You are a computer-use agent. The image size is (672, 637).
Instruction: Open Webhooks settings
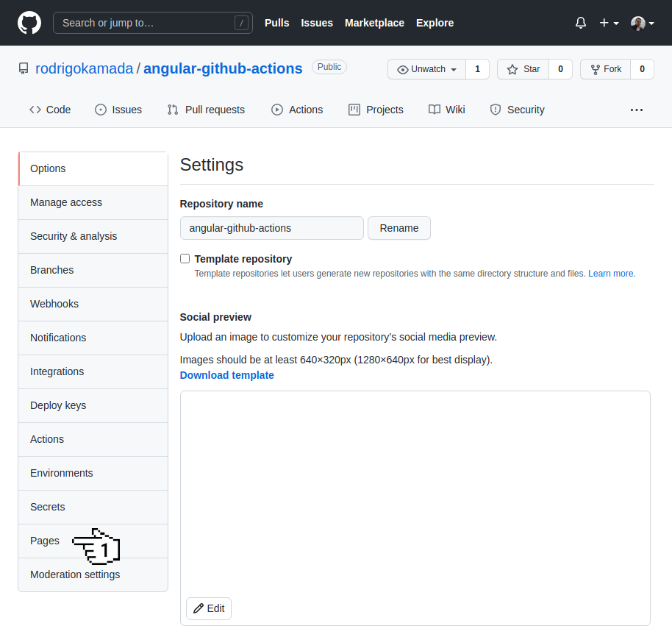pos(93,304)
